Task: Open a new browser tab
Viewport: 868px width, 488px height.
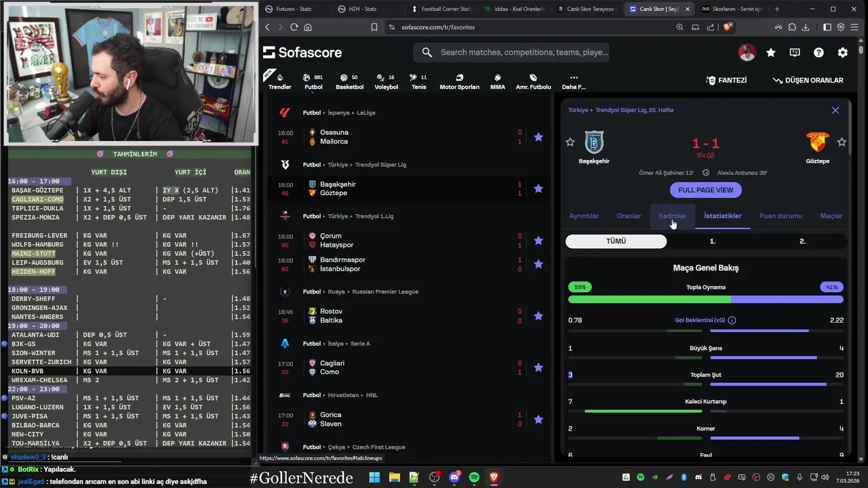Action: pos(777,9)
